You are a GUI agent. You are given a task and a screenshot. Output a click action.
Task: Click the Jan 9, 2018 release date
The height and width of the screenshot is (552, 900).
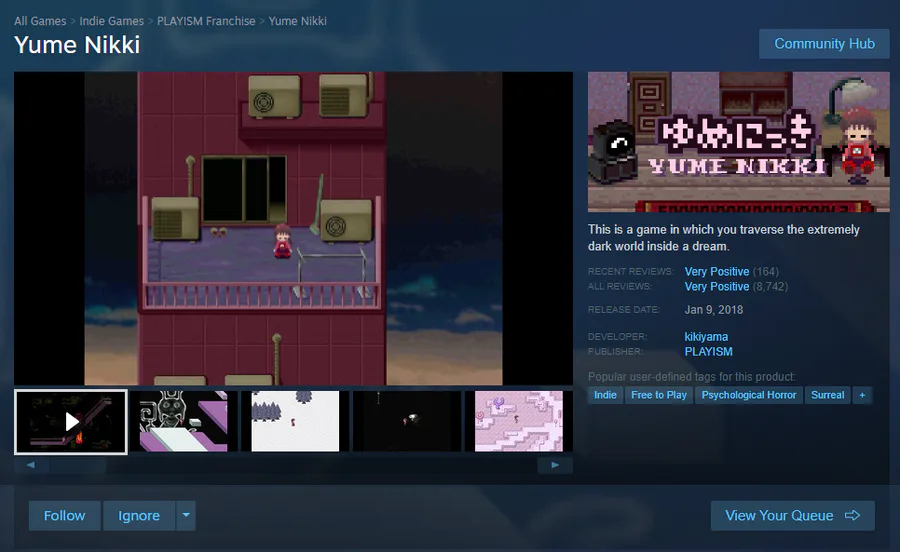click(x=713, y=310)
